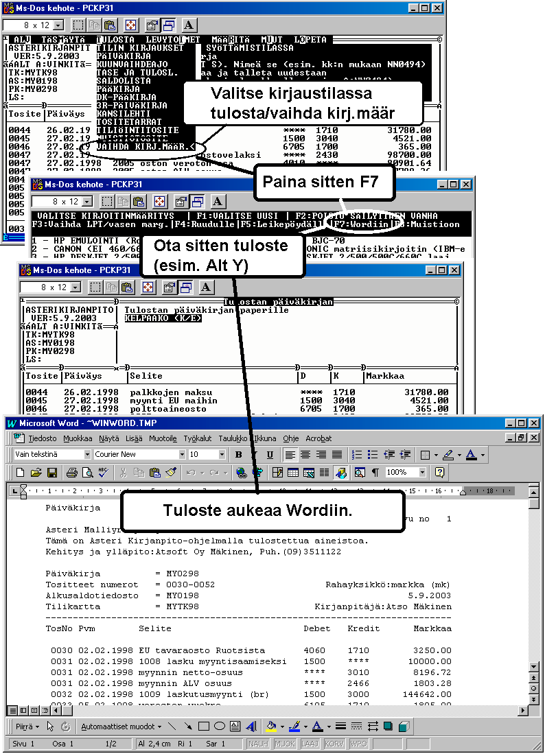Toggle KORV overtype mode in status bar
The image size is (545, 756).
(x=334, y=744)
